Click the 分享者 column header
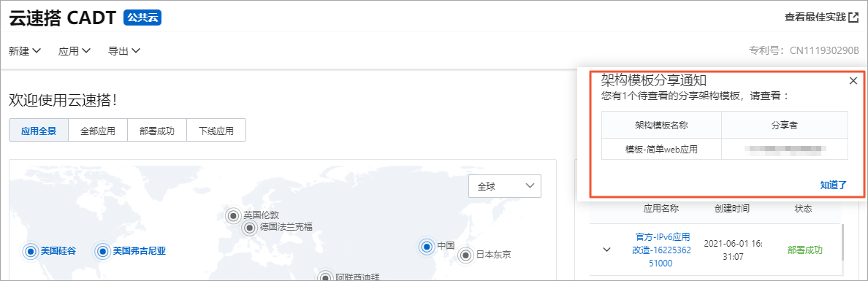The height and width of the screenshot is (281, 868). click(785, 125)
